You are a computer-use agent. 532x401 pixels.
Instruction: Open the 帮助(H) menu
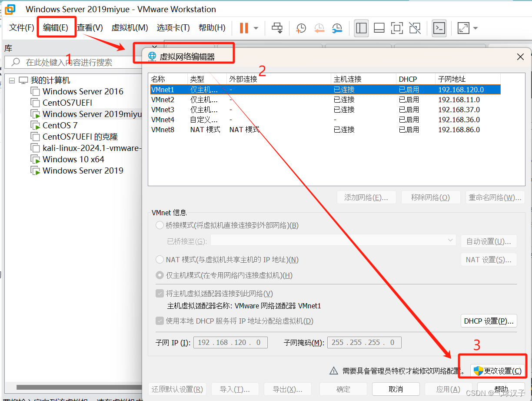point(212,28)
